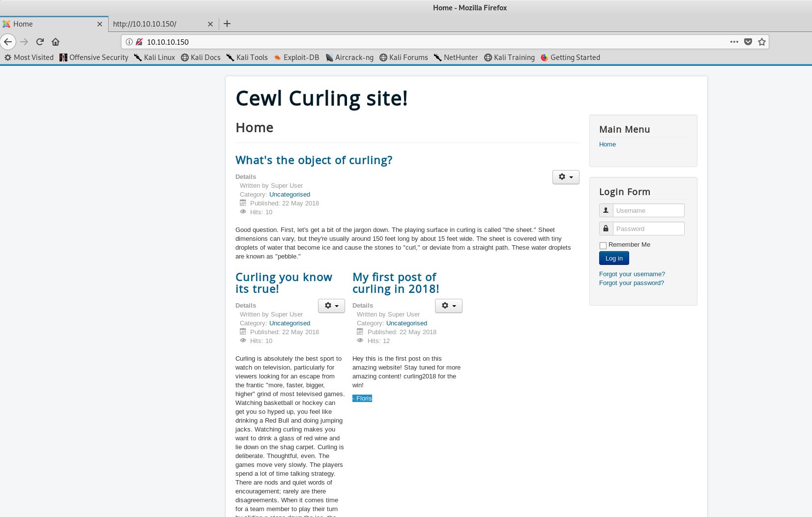Open page actions three-dots menu
This screenshot has width=812, height=517.
(x=734, y=42)
